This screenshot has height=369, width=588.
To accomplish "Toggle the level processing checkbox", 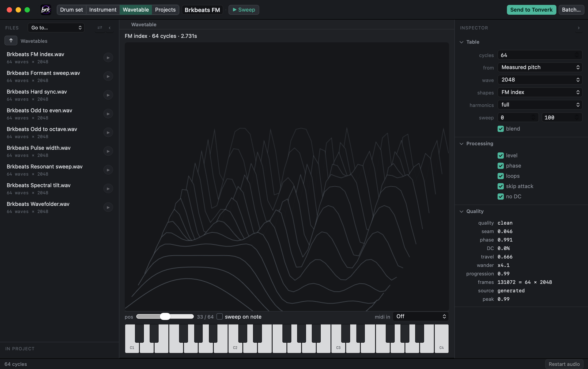I will (501, 155).
